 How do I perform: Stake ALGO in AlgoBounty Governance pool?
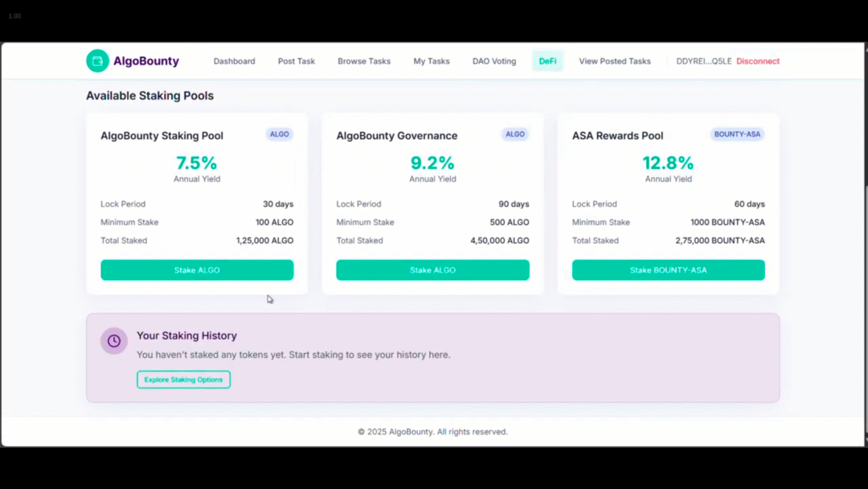click(x=432, y=270)
